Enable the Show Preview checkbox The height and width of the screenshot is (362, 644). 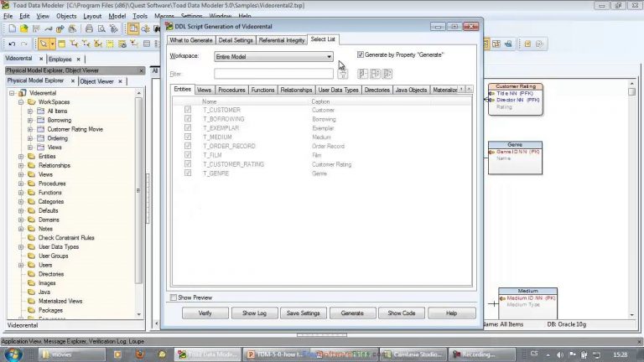click(x=174, y=297)
